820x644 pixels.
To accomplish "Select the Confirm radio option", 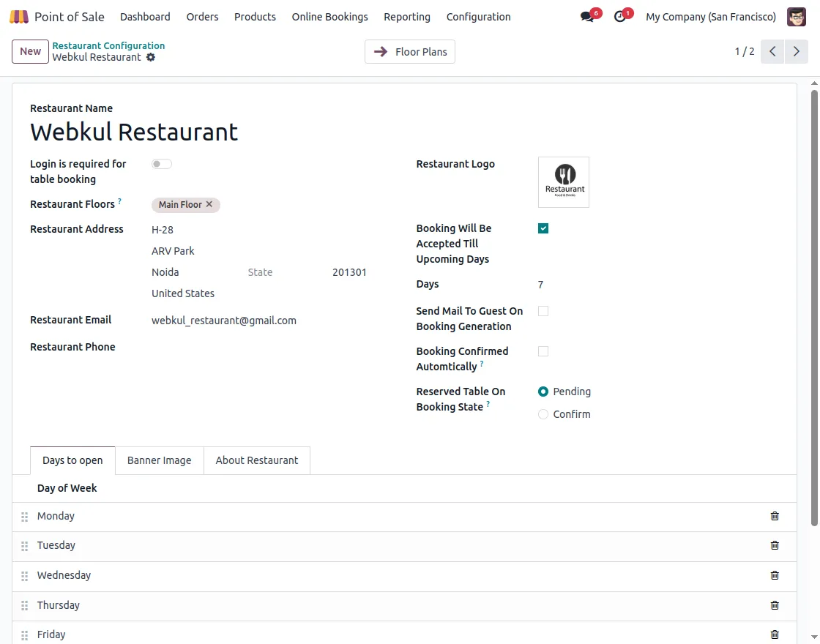I will coord(543,414).
